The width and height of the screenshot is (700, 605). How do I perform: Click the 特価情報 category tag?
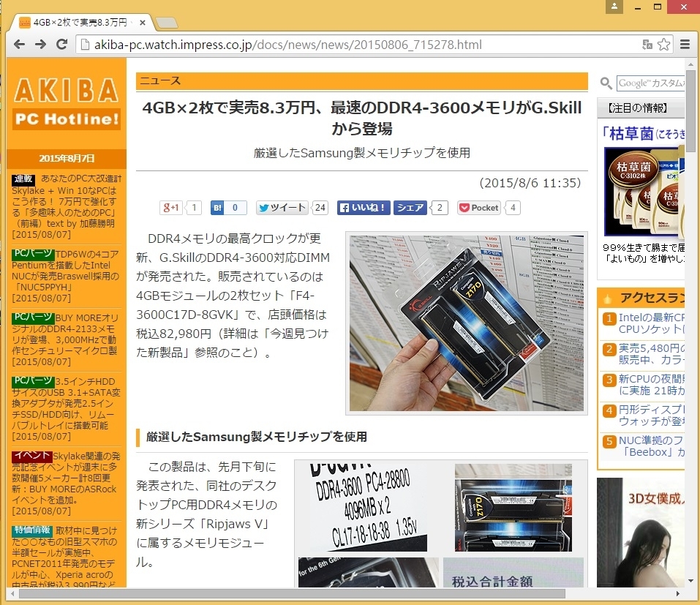(x=32, y=530)
